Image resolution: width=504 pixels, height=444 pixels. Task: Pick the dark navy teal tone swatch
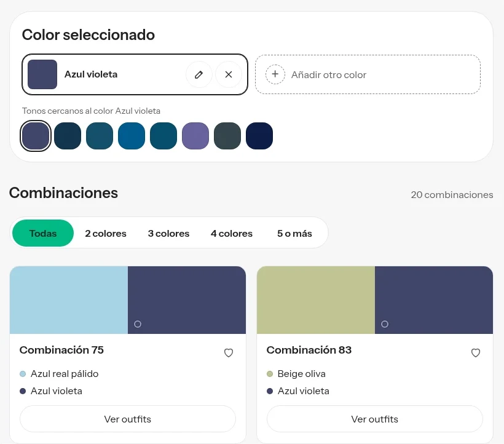point(68,136)
